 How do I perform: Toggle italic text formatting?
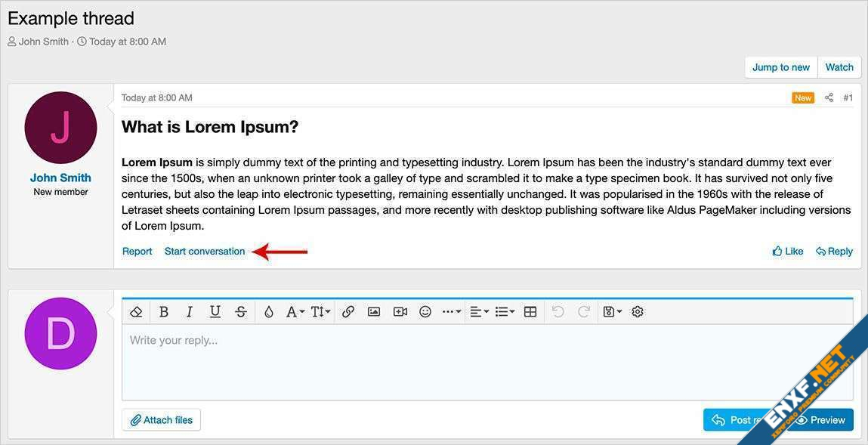190,311
